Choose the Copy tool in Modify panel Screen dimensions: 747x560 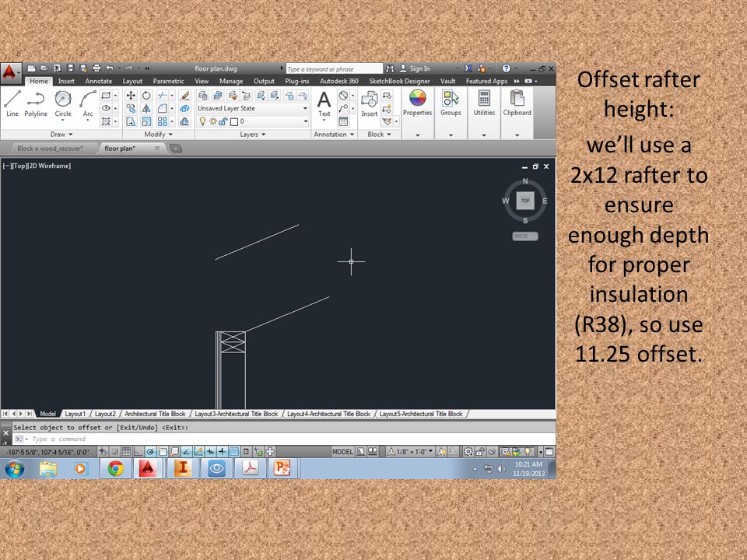click(x=131, y=109)
